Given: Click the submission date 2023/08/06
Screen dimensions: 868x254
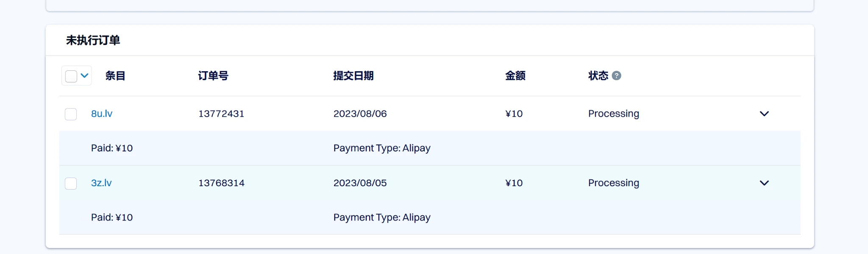Looking at the screenshot, I should (360, 114).
